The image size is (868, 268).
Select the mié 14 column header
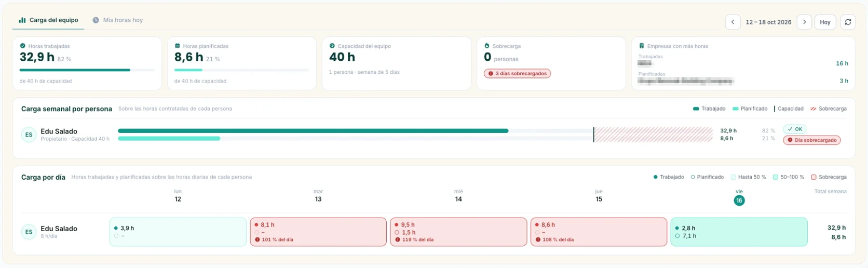point(458,195)
